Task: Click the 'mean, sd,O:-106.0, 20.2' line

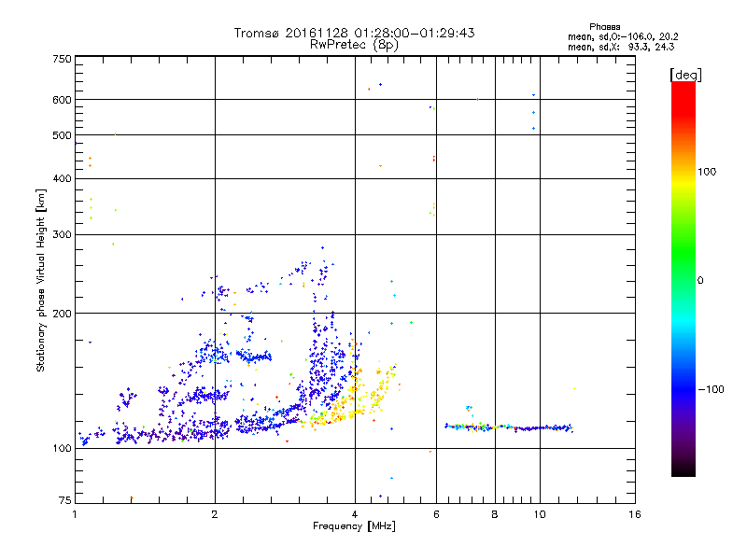Action: coord(623,36)
